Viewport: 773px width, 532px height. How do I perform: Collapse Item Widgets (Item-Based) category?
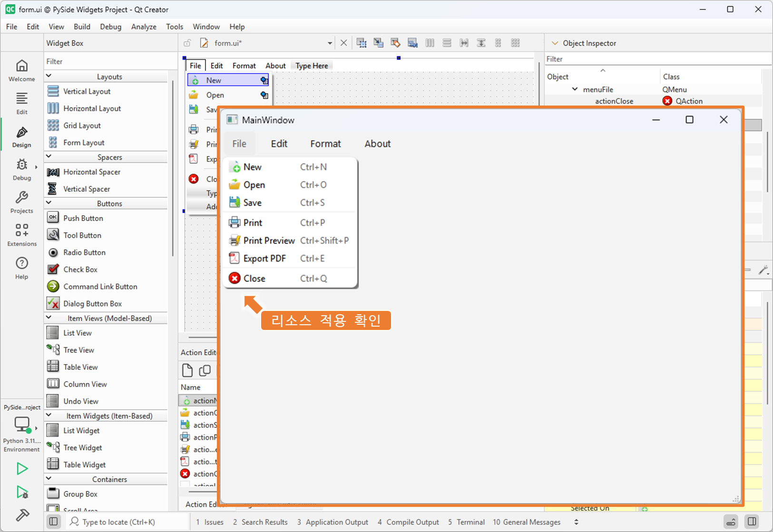(x=49, y=415)
